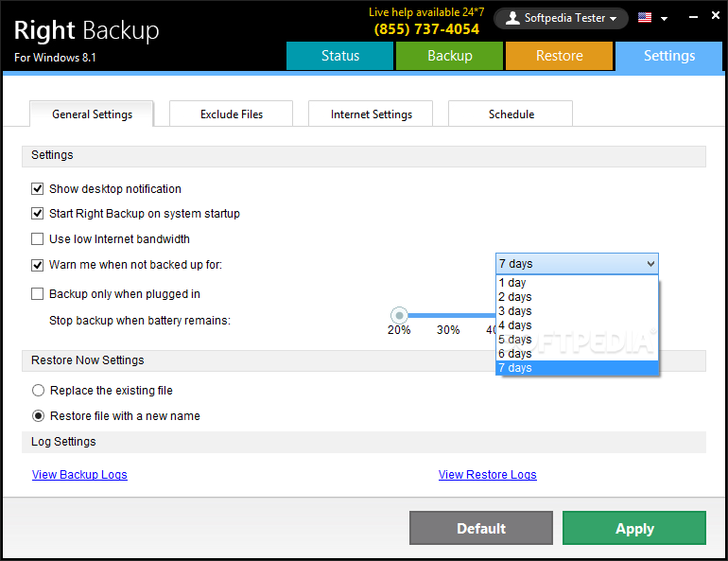Choose 2 days from the dropdown list
Screen dimensions: 728x561
click(577, 297)
